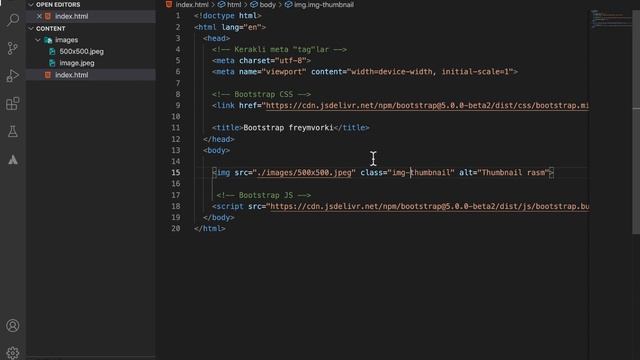Image resolution: width=640 pixels, height=360 pixels.
Task: Click img.img-thumbnail breadcrumb segment
Action: point(324,5)
